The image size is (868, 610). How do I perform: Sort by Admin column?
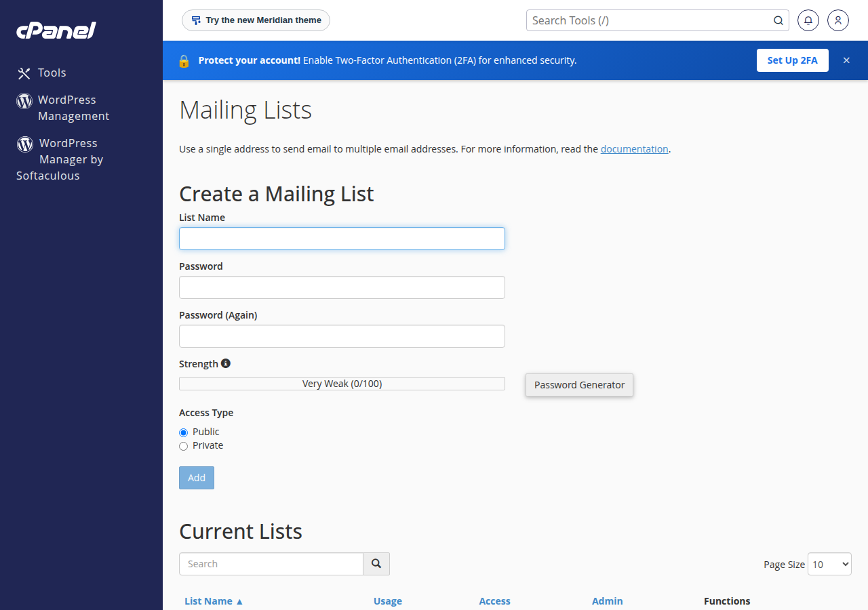[x=607, y=601]
